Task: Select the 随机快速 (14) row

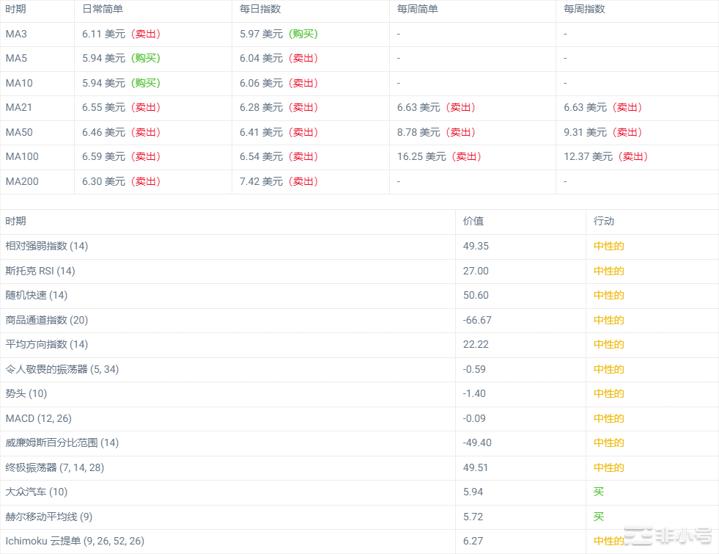Action: (360, 295)
